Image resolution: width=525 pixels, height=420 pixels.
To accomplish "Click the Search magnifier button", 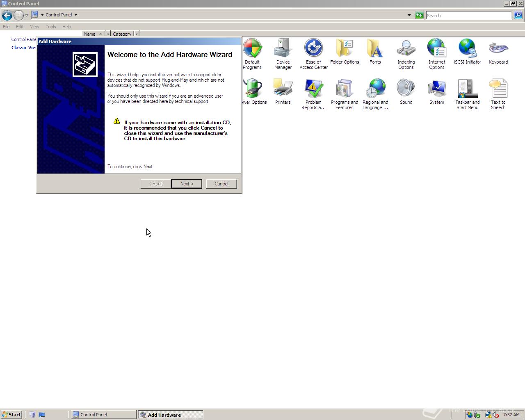I will 518,15.
